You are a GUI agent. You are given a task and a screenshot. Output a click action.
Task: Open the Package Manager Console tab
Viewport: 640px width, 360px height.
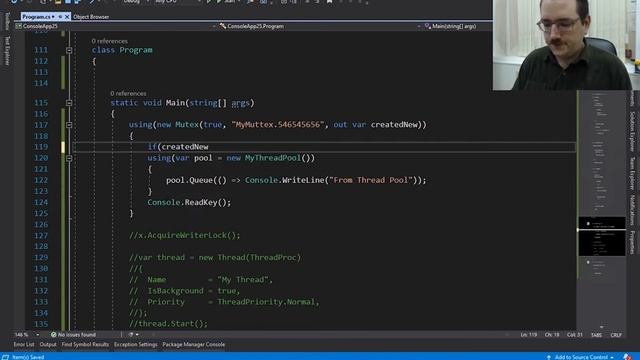pos(193,344)
